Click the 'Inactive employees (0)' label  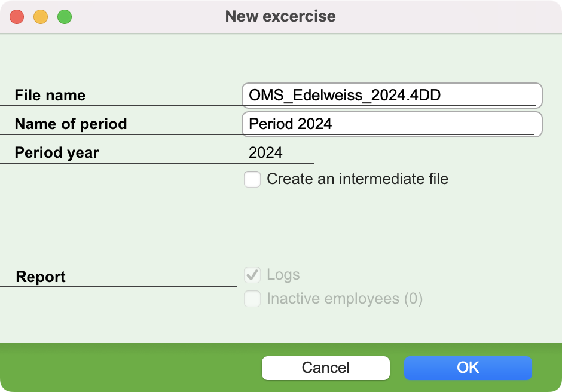point(345,298)
